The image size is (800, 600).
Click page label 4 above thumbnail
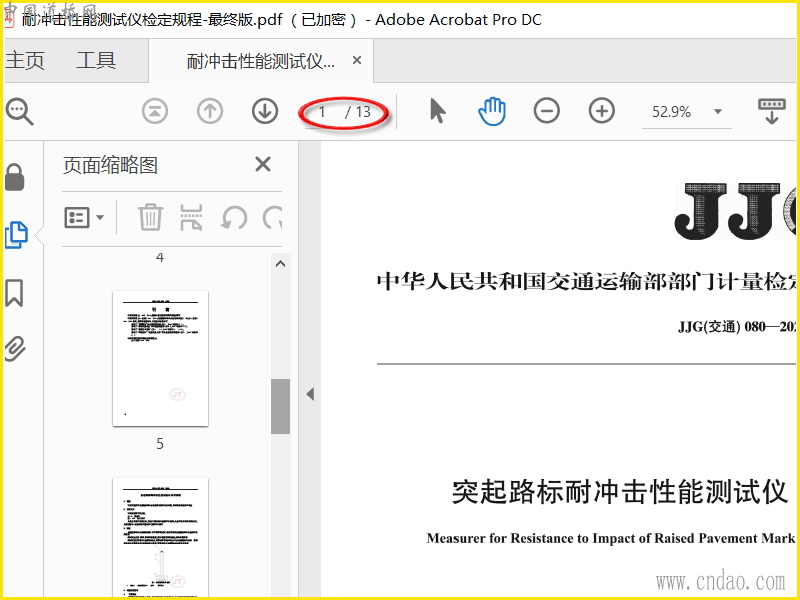pyautogui.click(x=160, y=258)
